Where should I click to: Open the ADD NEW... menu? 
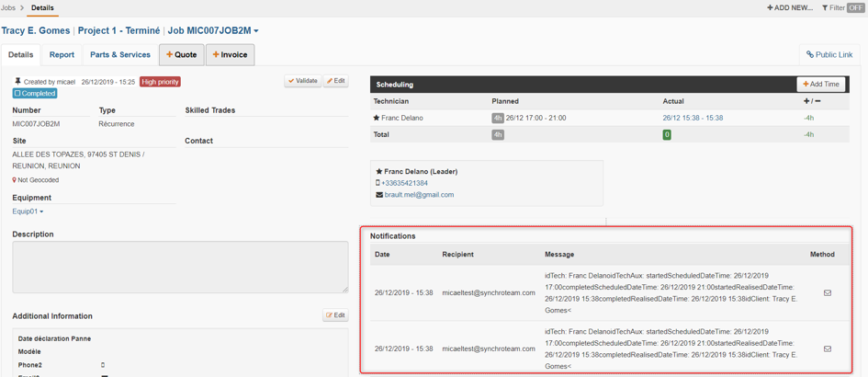[x=789, y=7]
